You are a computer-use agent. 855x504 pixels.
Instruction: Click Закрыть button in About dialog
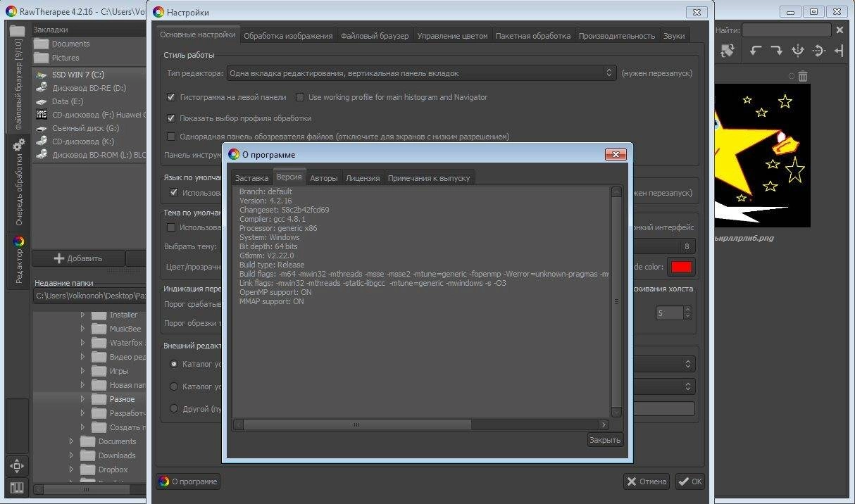click(x=605, y=440)
